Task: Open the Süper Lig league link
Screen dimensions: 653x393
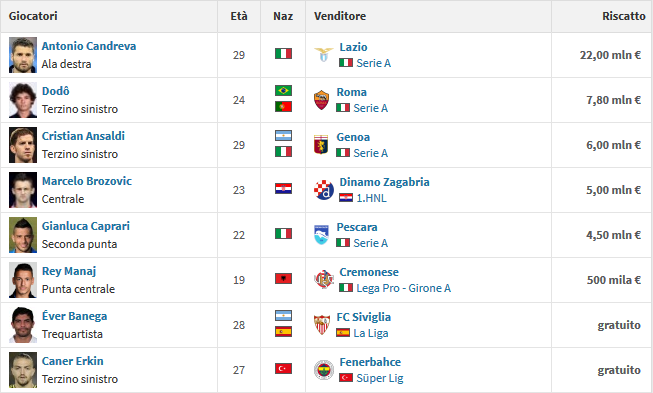Action: [380, 378]
